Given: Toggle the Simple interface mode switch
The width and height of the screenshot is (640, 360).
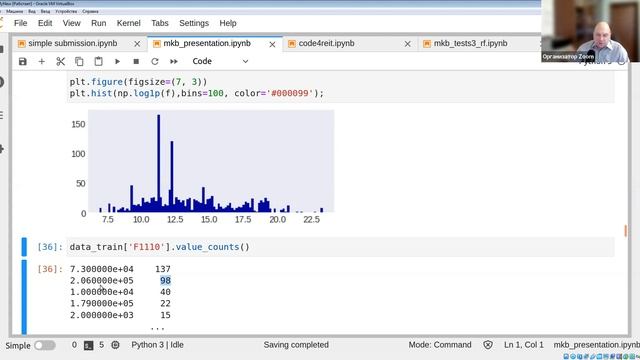Looking at the screenshot, I should tap(44, 345).
